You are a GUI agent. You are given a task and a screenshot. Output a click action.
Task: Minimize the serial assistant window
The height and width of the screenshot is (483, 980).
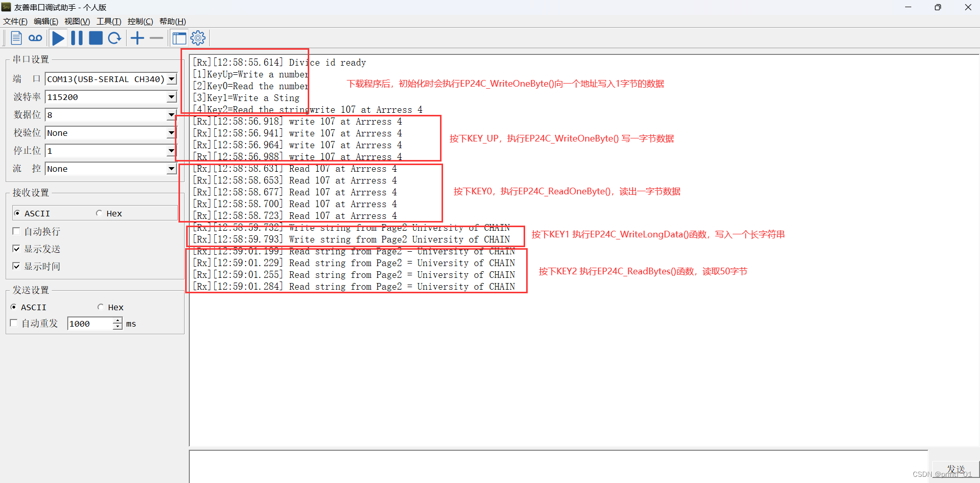pyautogui.click(x=908, y=7)
